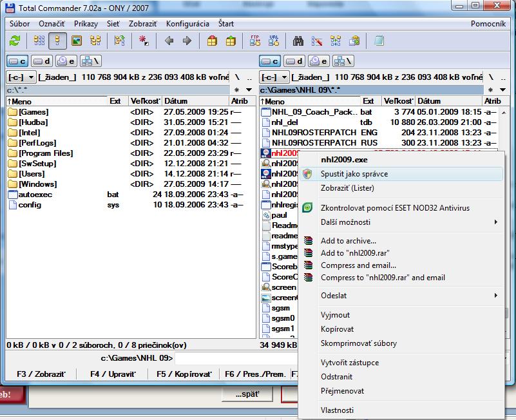Image resolution: width=516 pixels, height=420 pixels.
Task: Select the full details view toolbar icon
Action: (57, 41)
